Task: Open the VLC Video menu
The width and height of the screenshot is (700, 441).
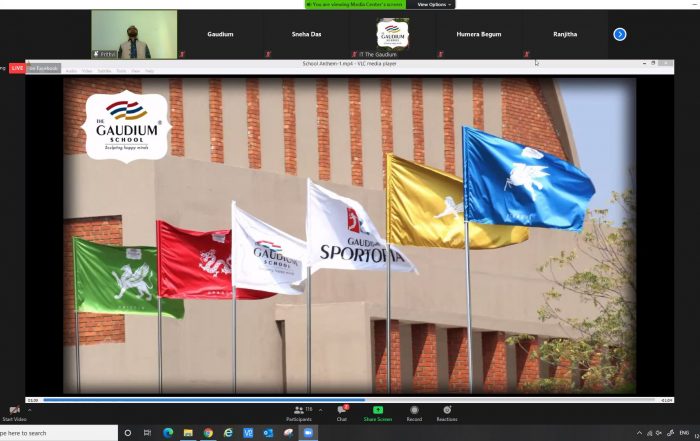Action: click(x=87, y=71)
